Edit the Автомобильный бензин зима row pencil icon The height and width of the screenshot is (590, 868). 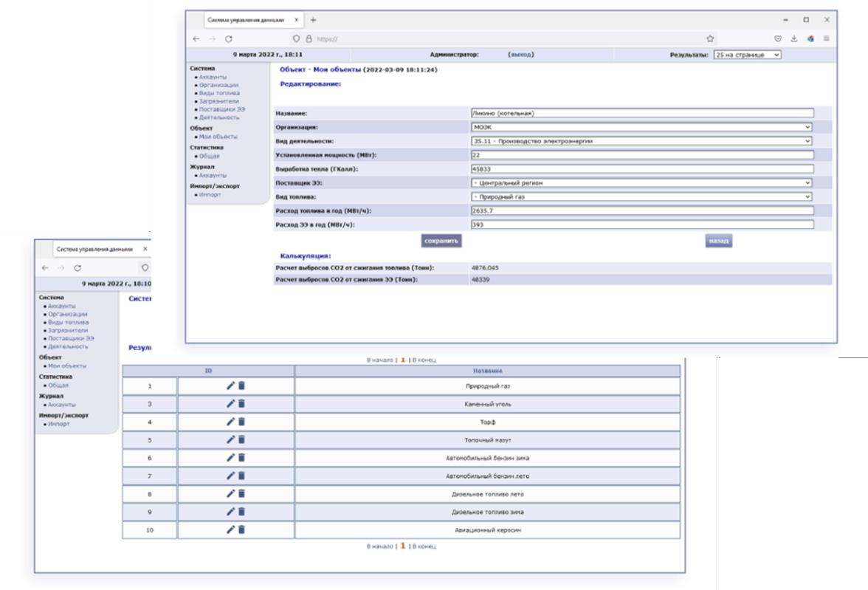[230, 458]
